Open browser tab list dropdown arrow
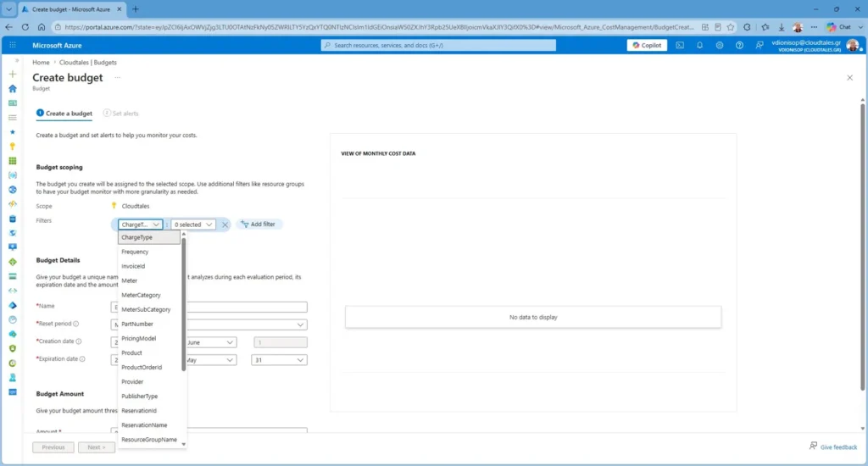The height and width of the screenshot is (466, 868). pos(8,9)
